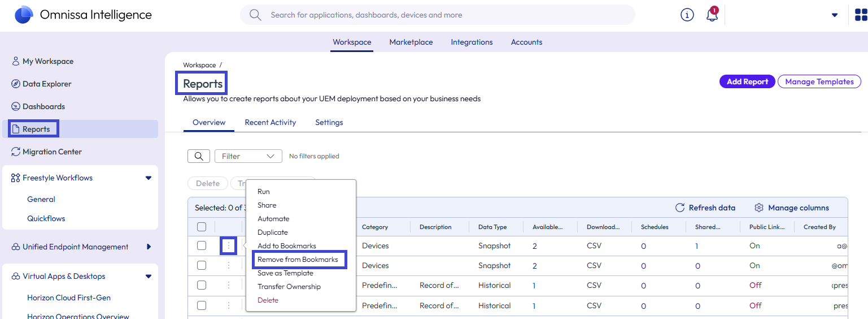This screenshot has width=868, height=319.
Task: Click the Workspace breadcrumb link
Action: click(x=199, y=66)
